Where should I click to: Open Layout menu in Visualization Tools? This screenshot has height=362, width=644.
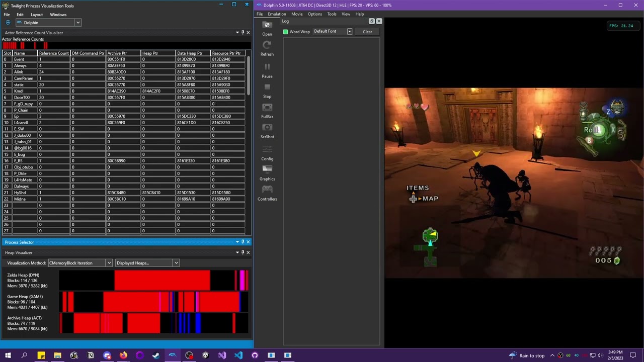point(37,15)
